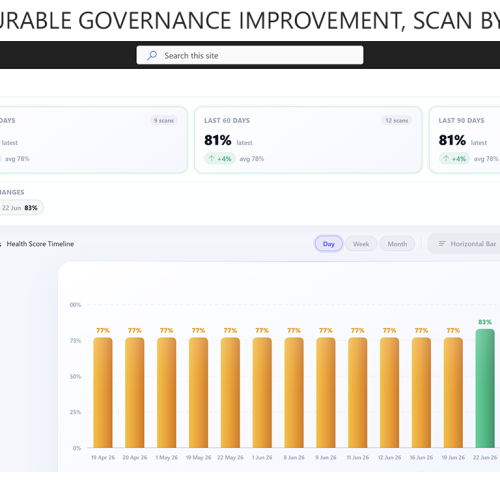Switch timeline to Week view
Viewport: 500px width, 500px height.
(361, 244)
